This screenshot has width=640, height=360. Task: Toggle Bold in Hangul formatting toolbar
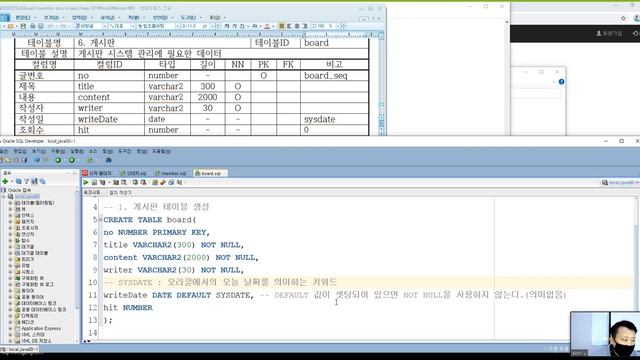click(x=227, y=26)
